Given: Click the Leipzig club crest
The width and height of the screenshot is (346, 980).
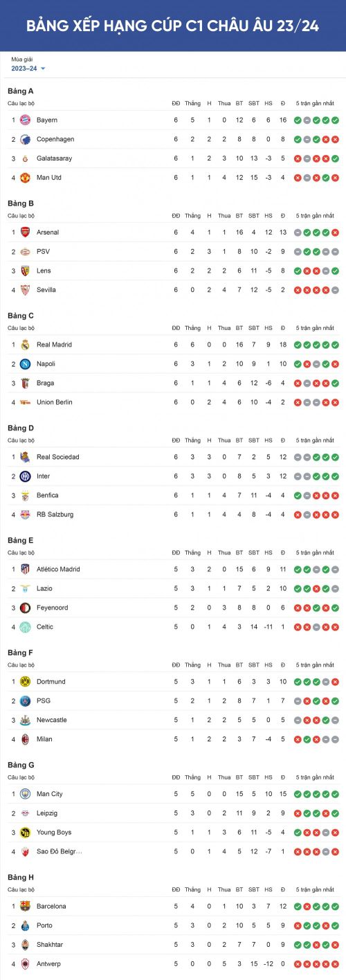Looking at the screenshot, I should (x=25, y=813).
